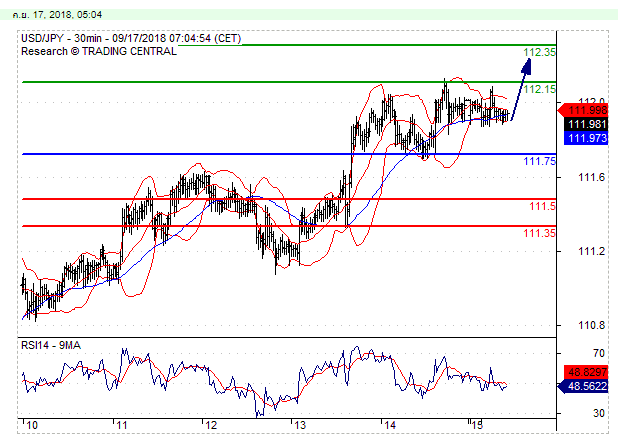This screenshot has width=618, height=443.
Task: Click the RSI 30 axis label
Action: pos(599,413)
